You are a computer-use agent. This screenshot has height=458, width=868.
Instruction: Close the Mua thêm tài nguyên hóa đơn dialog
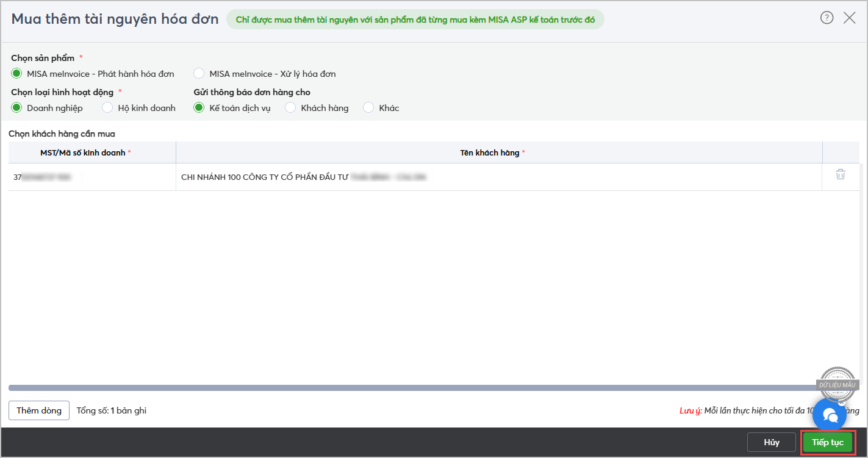(850, 18)
